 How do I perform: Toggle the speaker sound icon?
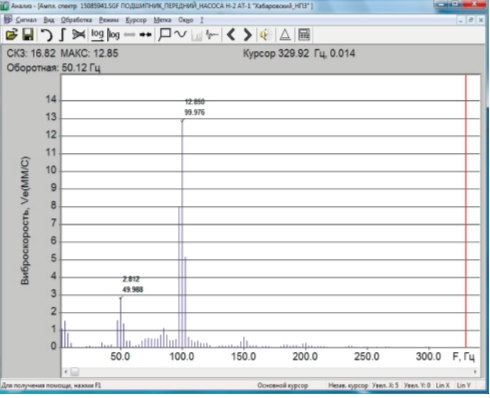click(266, 35)
